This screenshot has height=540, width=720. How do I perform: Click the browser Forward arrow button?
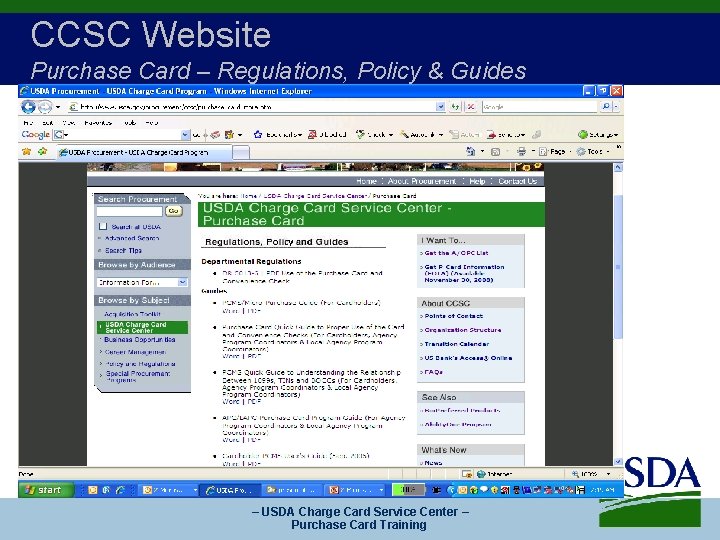click(45, 107)
